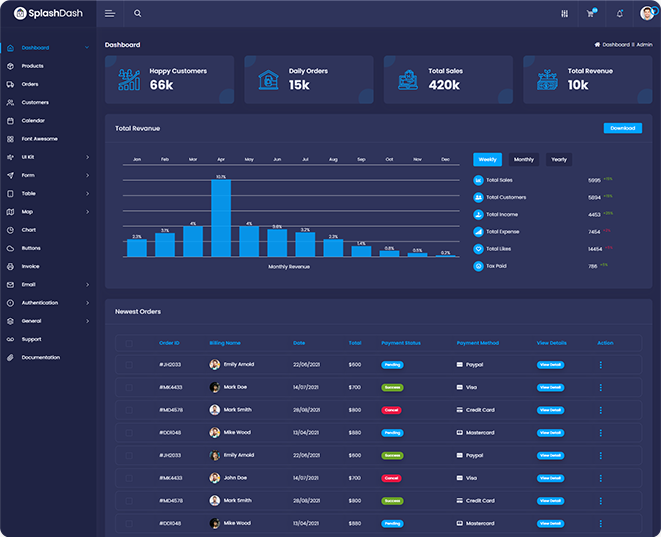This screenshot has height=537, width=661.
Task: Click the Documentation paperclip icon
Action: click(x=11, y=357)
